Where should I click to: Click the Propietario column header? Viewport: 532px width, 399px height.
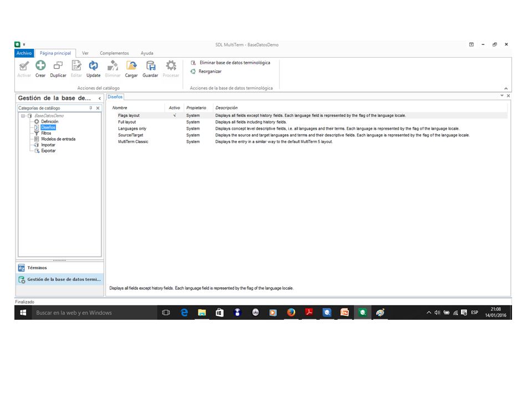[196, 108]
